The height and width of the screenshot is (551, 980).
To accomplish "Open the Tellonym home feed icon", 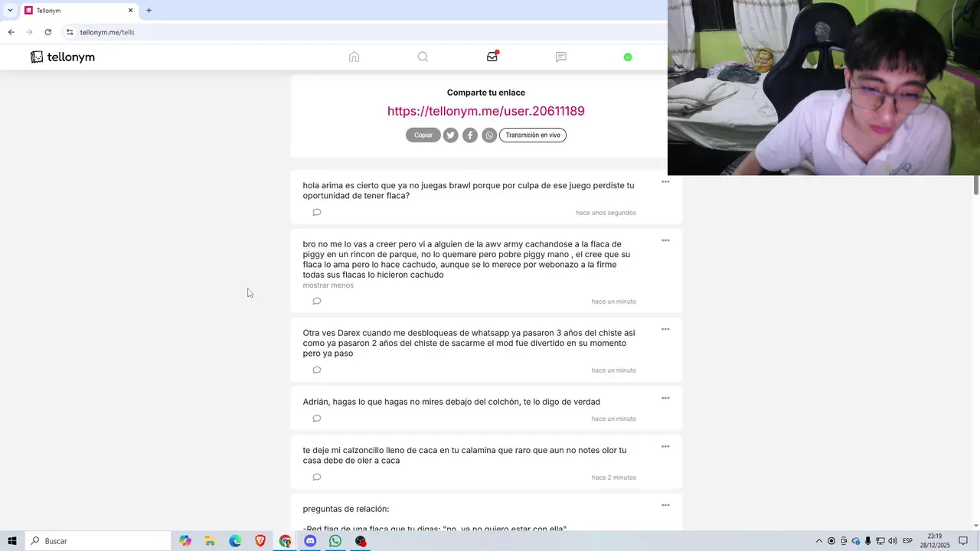I will coord(354,57).
